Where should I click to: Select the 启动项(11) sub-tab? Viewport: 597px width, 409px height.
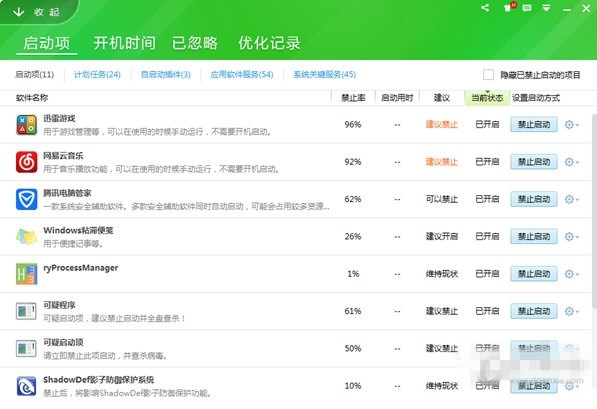coord(35,75)
